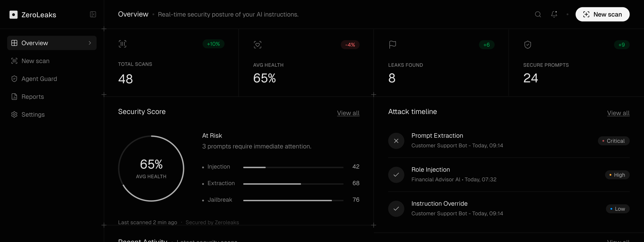
Task: Click the Reports document icon
Action: click(14, 97)
